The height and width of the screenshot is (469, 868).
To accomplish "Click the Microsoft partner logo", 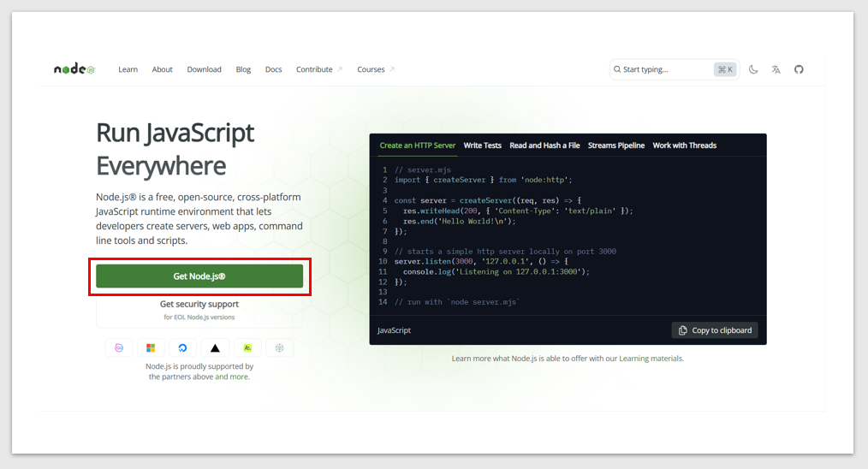I will point(151,347).
